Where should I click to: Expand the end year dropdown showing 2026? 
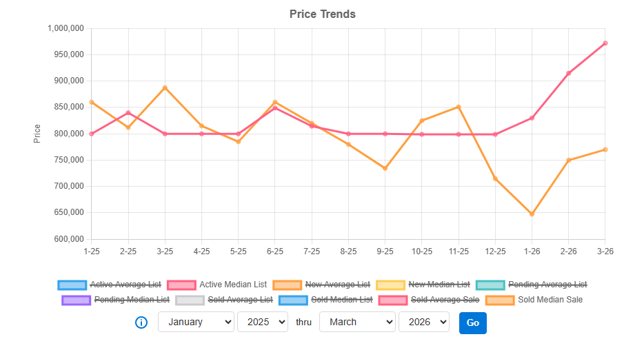tap(423, 322)
